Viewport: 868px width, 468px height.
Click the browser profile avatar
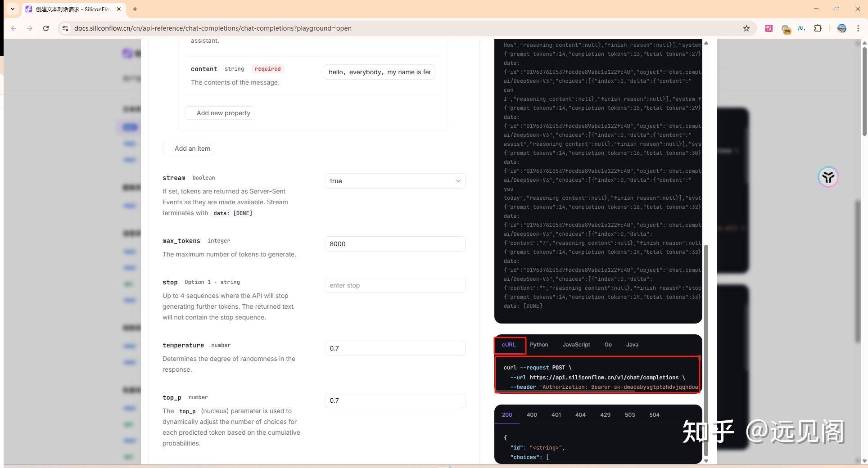point(841,28)
